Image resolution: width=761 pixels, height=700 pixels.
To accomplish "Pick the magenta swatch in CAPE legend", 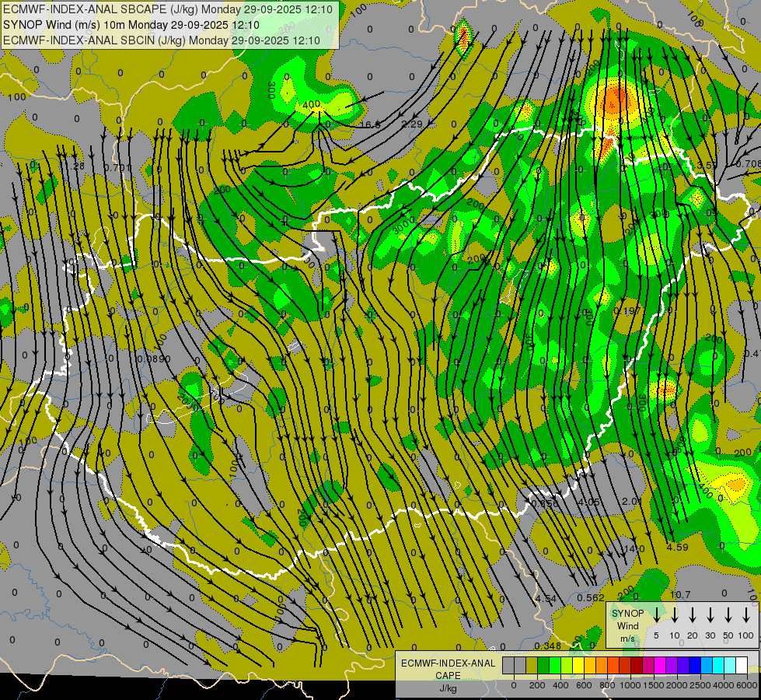I will [660, 665].
